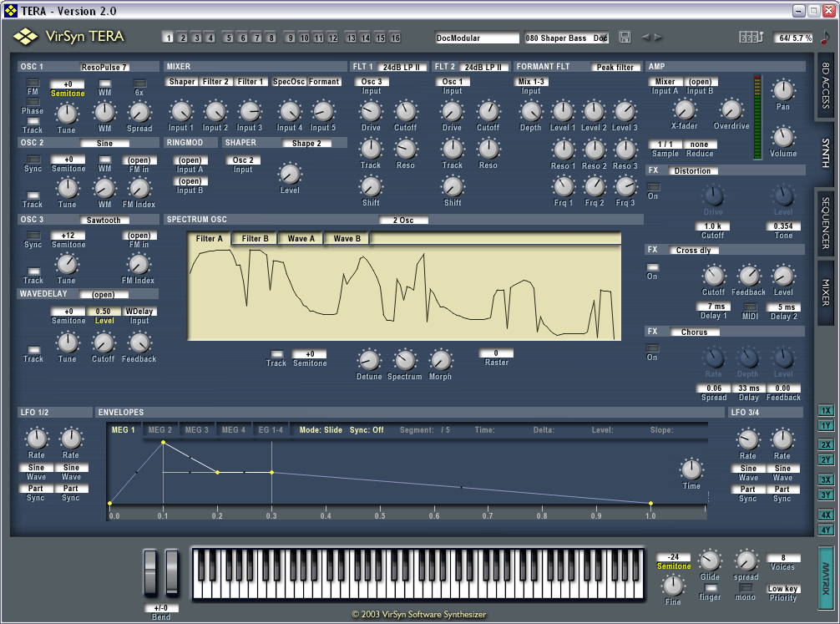Click the keyboard Glide knob
Image resolution: width=840 pixels, height=624 pixels.
[710, 561]
